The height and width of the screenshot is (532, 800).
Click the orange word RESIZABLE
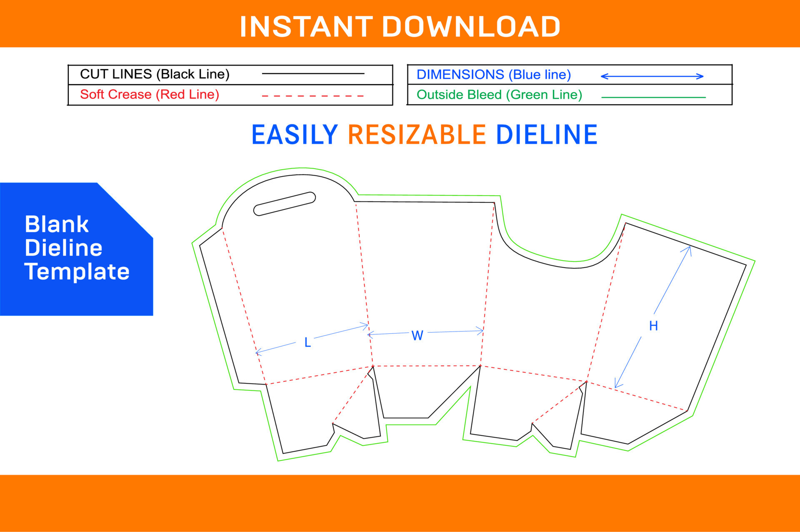(417, 135)
